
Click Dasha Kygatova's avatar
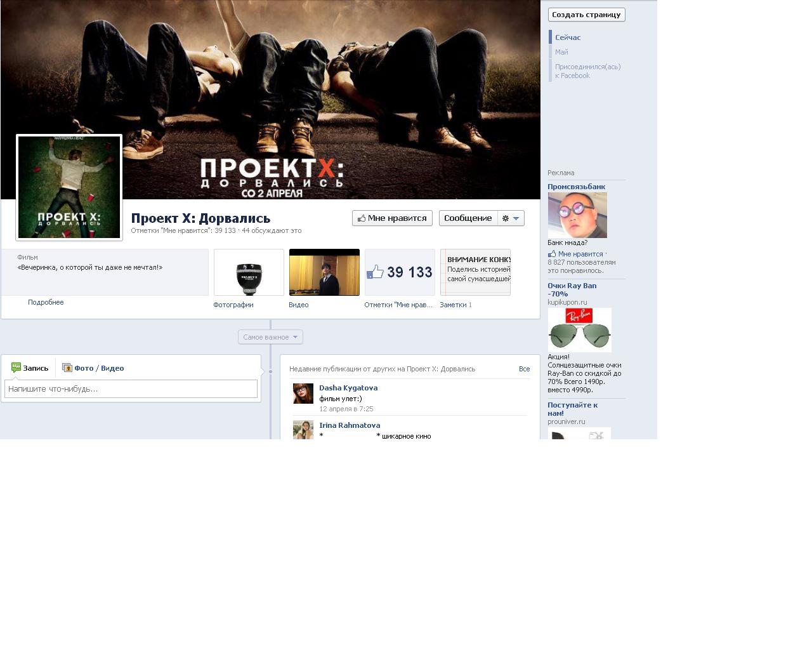coord(303,394)
